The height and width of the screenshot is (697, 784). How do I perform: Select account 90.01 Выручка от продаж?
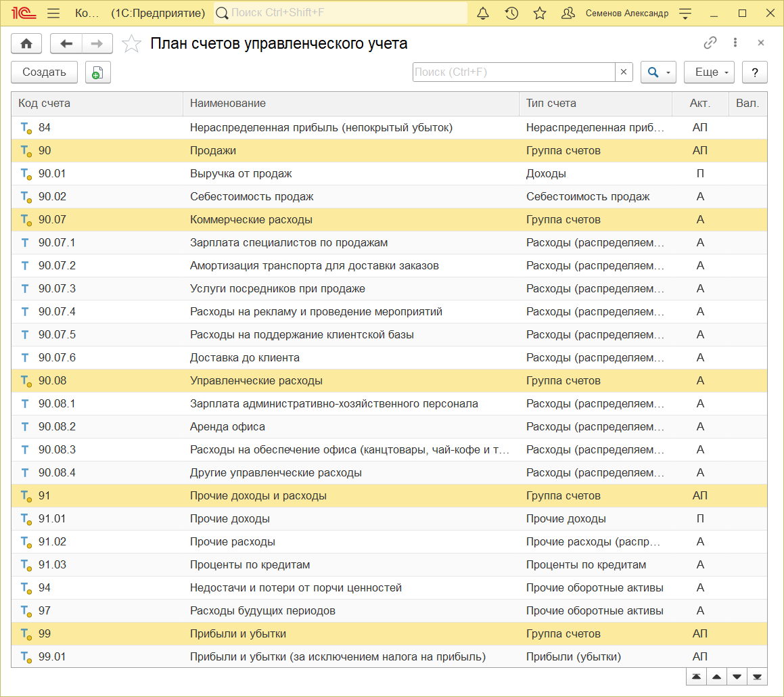point(389,174)
